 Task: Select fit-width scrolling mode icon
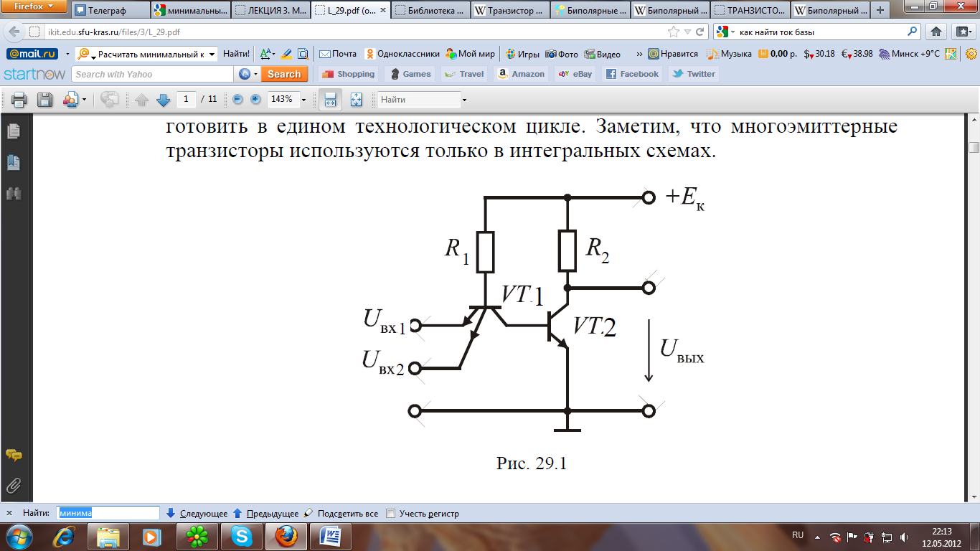click(330, 100)
